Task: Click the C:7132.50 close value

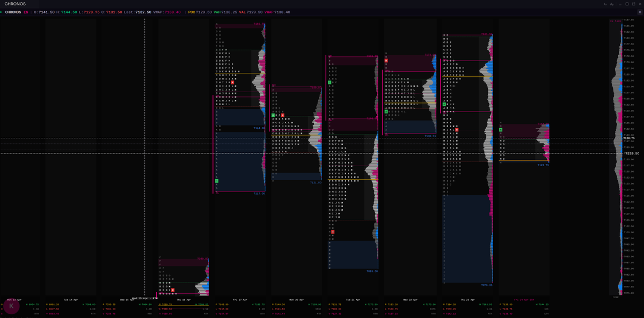Action: [x=111, y=12]
